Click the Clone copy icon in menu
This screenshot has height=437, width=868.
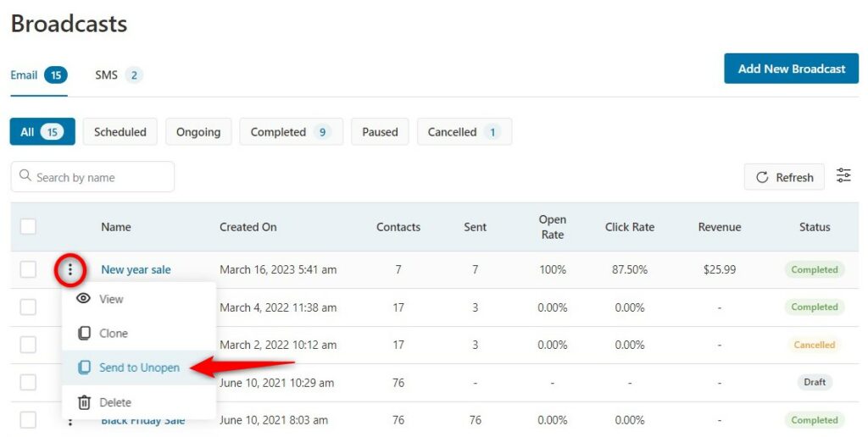click(x=84, y=333)
